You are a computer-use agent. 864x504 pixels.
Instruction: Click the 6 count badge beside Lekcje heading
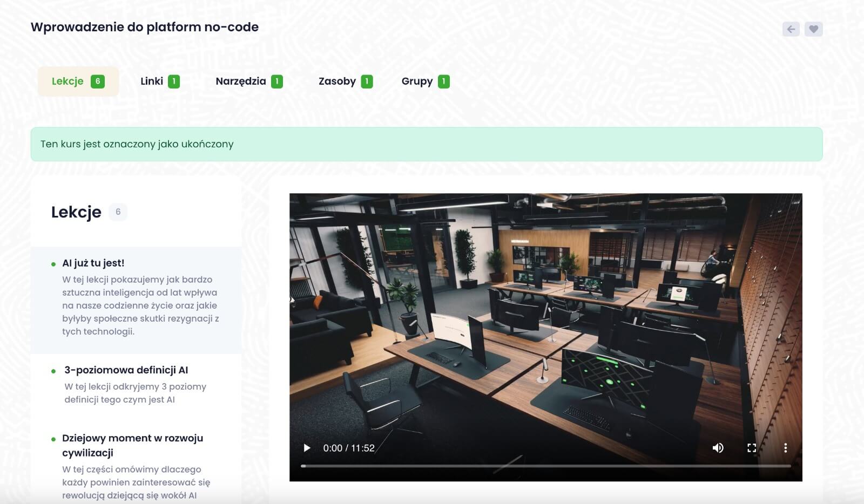[x=118, y=212]
